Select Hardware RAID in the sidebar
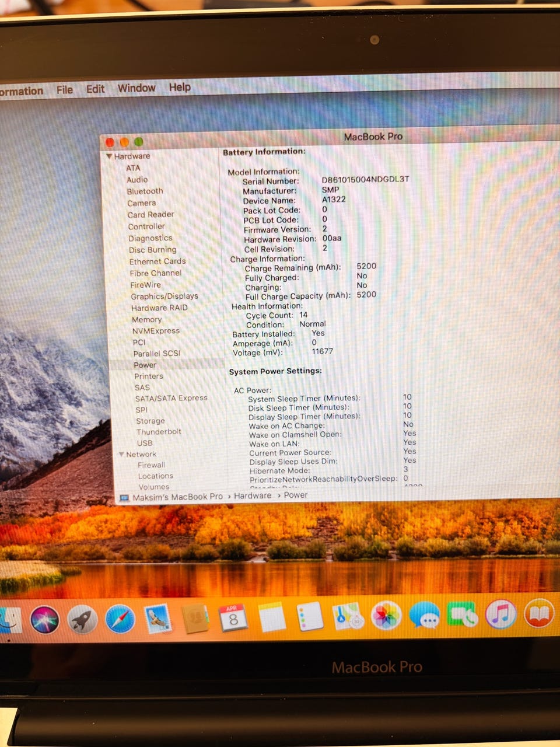This screenshot has height=747, width=560. [159, 308]
